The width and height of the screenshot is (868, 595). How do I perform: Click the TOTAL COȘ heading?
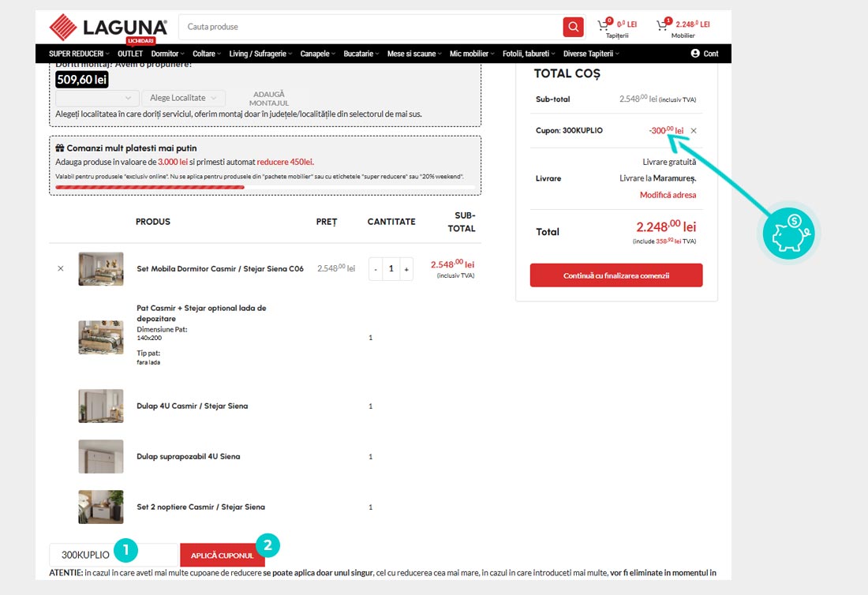[x=567, y=73]
